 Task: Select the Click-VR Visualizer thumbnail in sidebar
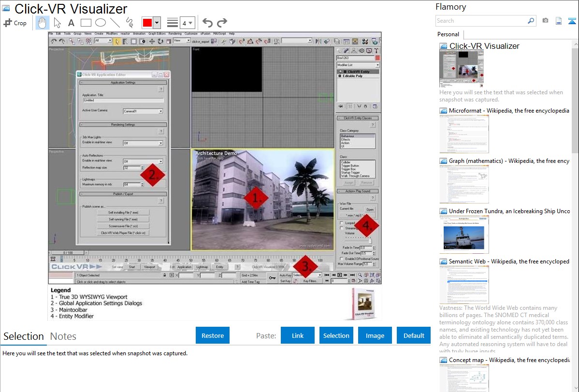coord(461,69)
